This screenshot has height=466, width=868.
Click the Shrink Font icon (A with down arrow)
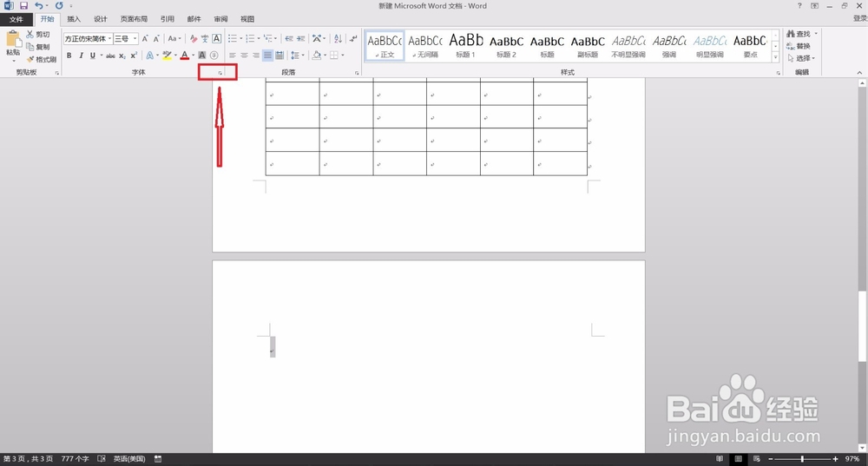click(156, 39)
